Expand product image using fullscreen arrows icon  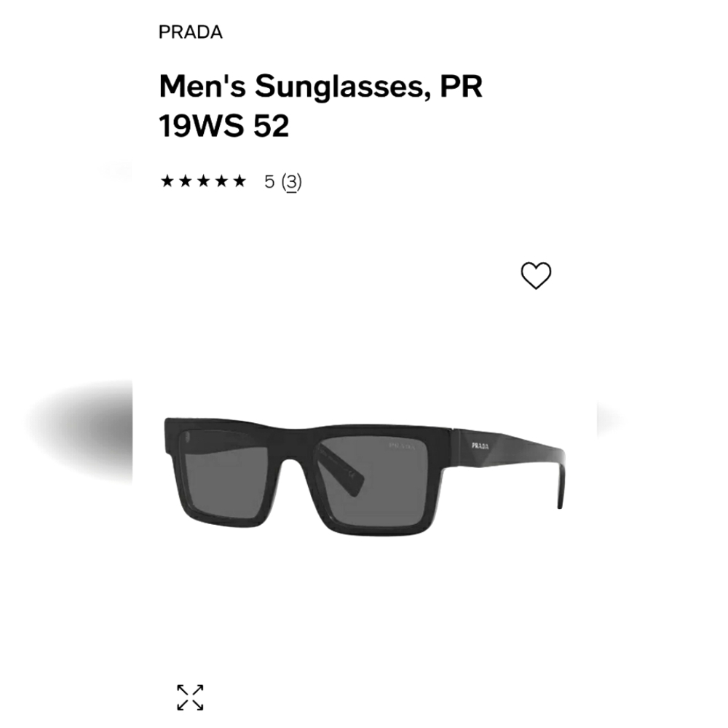pos(191,697)
